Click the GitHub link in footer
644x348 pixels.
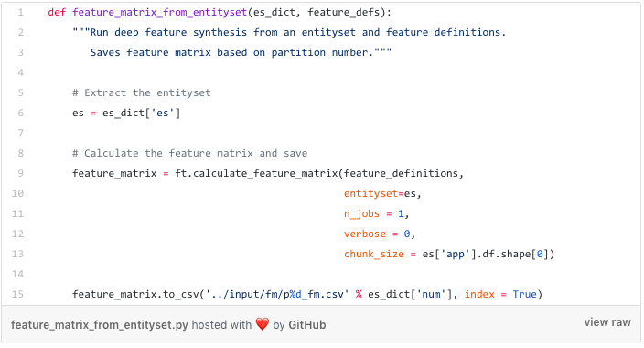307,325
